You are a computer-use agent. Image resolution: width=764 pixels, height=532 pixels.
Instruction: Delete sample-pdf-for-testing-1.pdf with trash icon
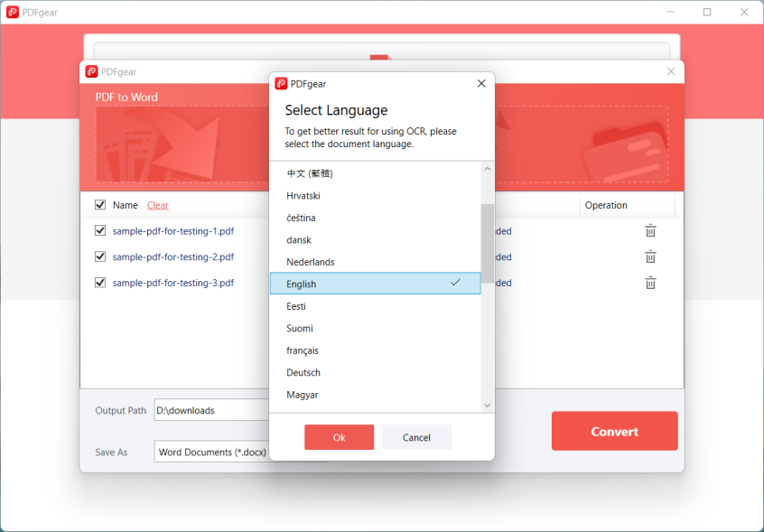(x=650, y=231)
